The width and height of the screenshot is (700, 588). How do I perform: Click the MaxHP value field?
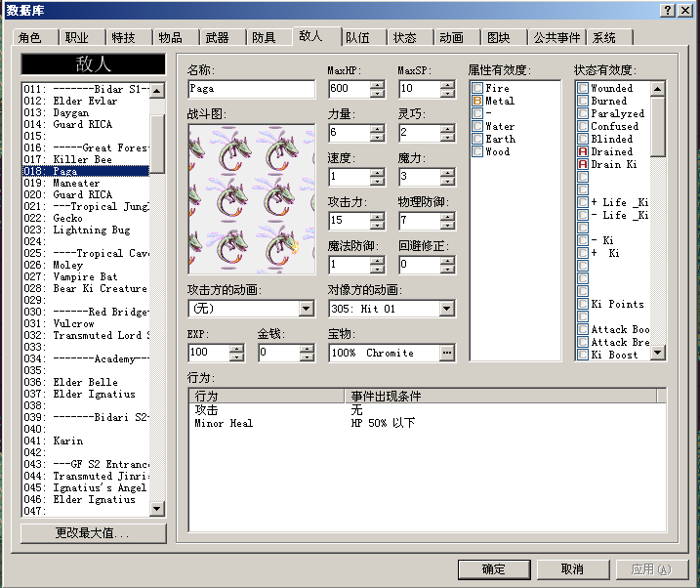[350, 89]
